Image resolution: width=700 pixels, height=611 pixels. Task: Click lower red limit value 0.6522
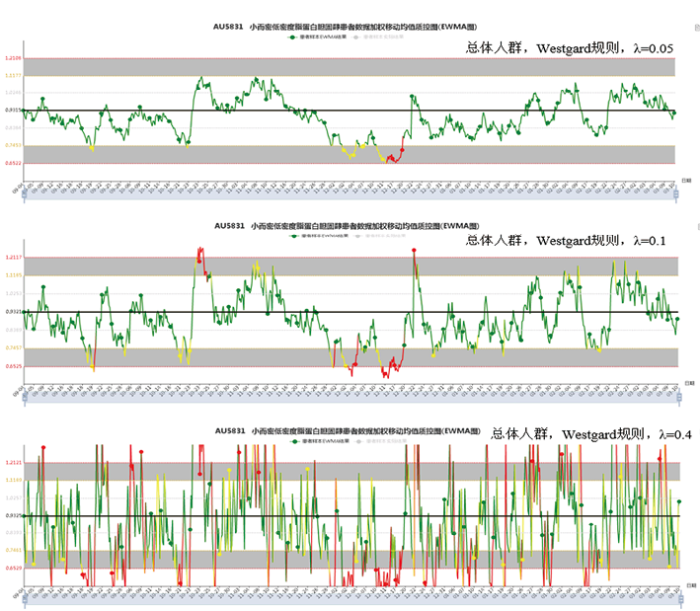tap(13, 163)
